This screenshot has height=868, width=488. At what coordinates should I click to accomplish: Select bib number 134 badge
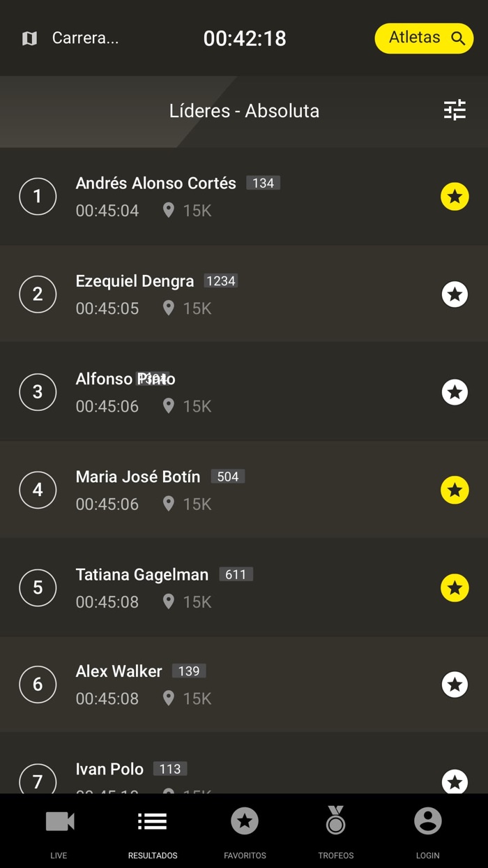click(x=263, y=184)
